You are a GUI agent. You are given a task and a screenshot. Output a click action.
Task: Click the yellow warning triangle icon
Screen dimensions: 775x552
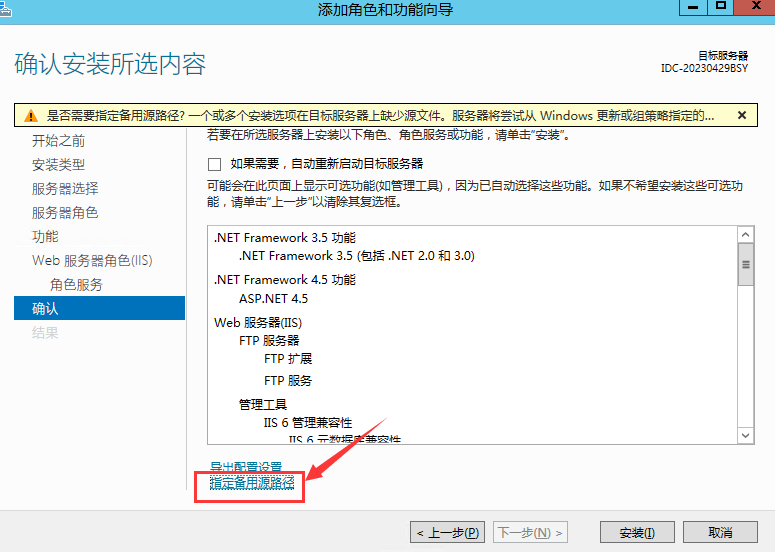click(x=31, y=116)
